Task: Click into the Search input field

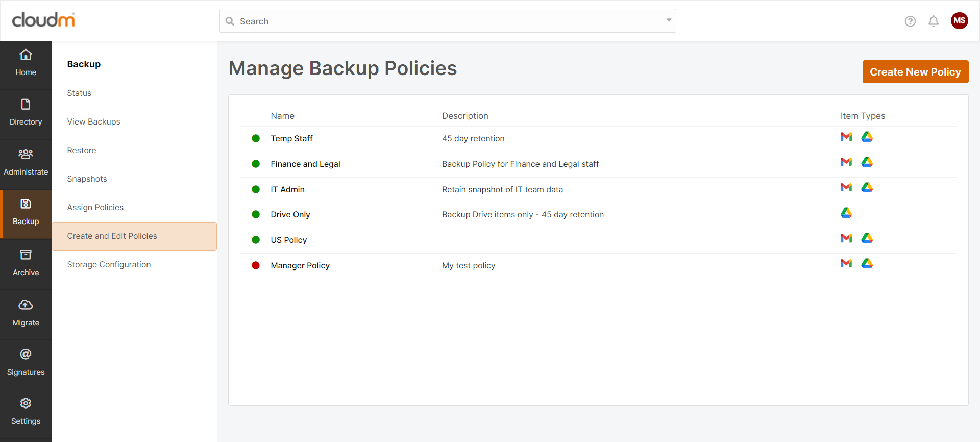Action: point(444,21)
